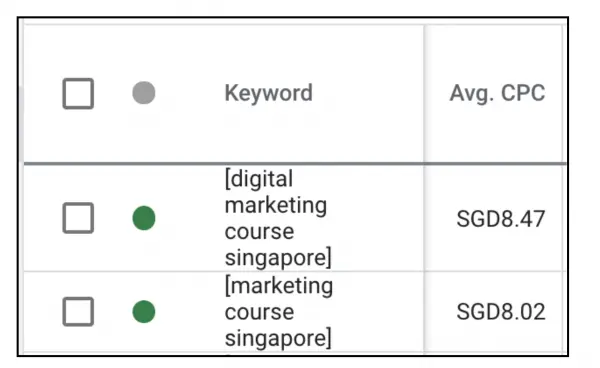Click 'CPC' text in the column header

[523, 93]
